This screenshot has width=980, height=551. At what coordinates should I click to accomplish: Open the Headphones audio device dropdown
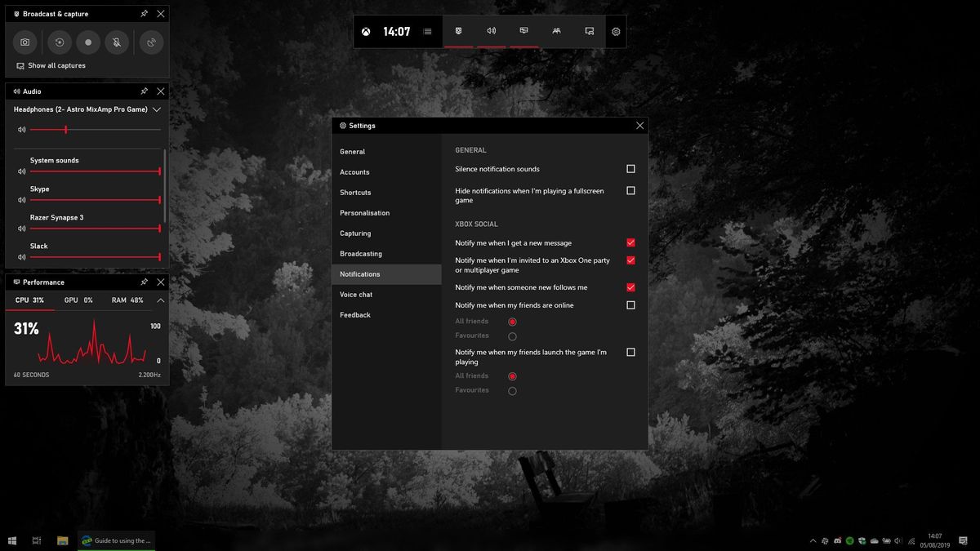click(x=156, y=109)
